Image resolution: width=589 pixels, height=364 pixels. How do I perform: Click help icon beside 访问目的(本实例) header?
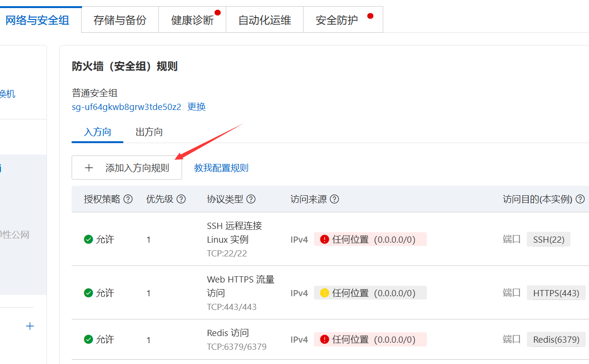(580, 200)
